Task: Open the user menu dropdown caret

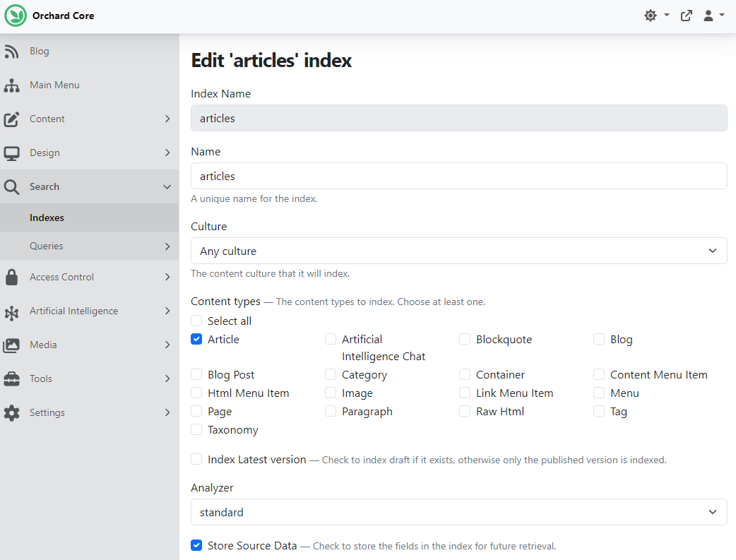Action: [x=722, y=15]
